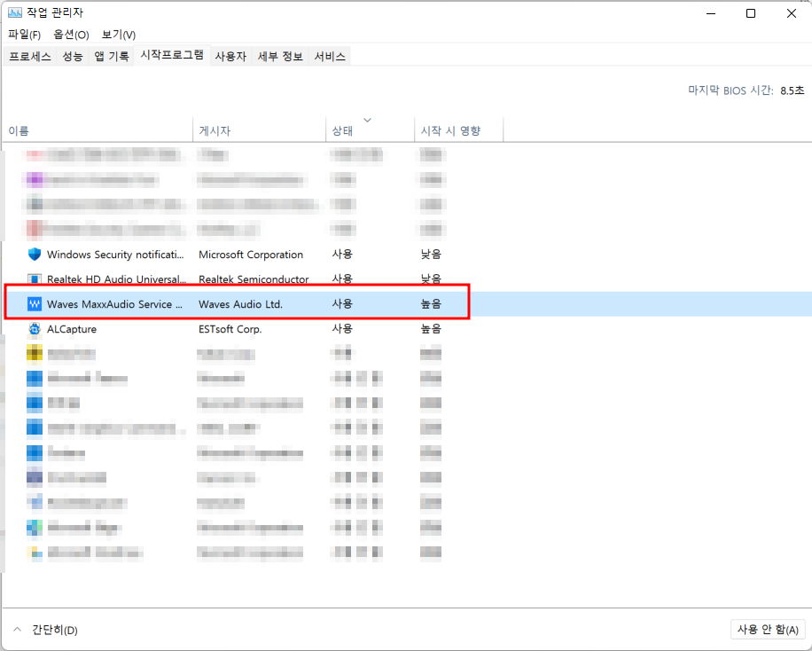Switch to the 성능 tab

[x=73, y=56]
